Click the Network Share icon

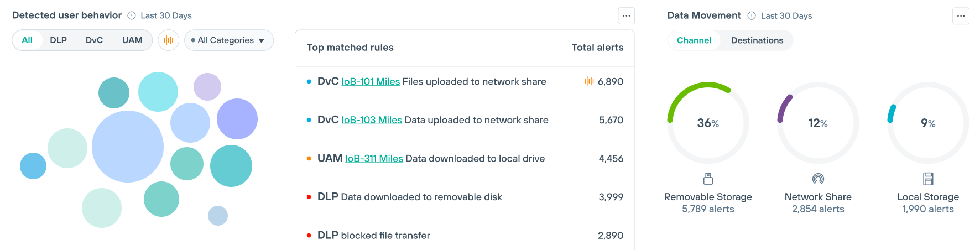click(x=818, y=179)
